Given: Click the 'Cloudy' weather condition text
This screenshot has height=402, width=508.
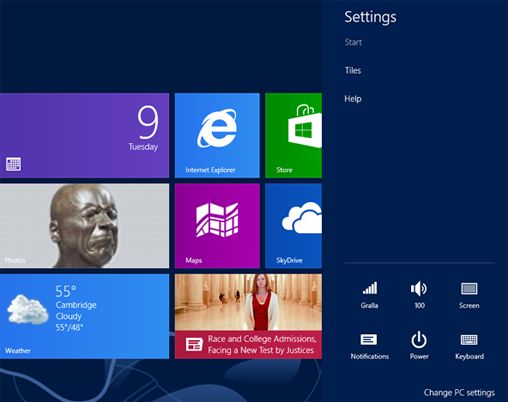Looking at the screenshot, I should click(x=69, y=316).
